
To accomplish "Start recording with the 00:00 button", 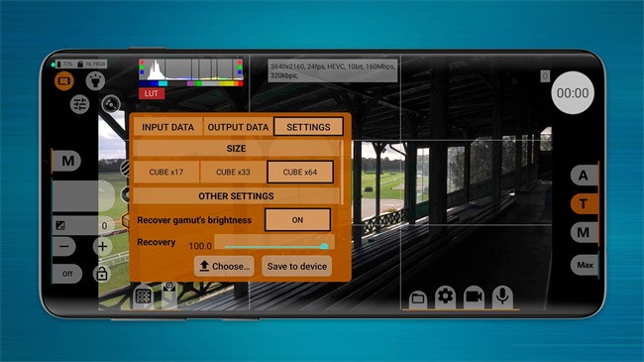I will pyautogui.click(x=573, y=93).
